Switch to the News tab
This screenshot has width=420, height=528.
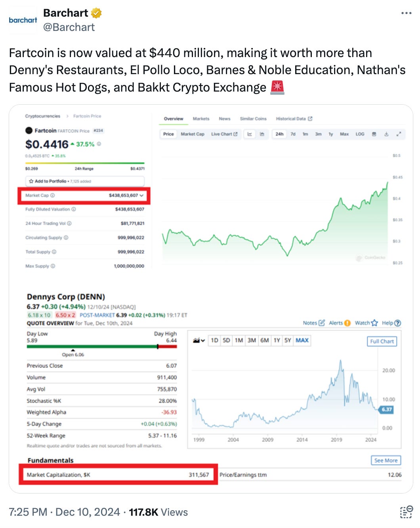(x=224, y=119)
